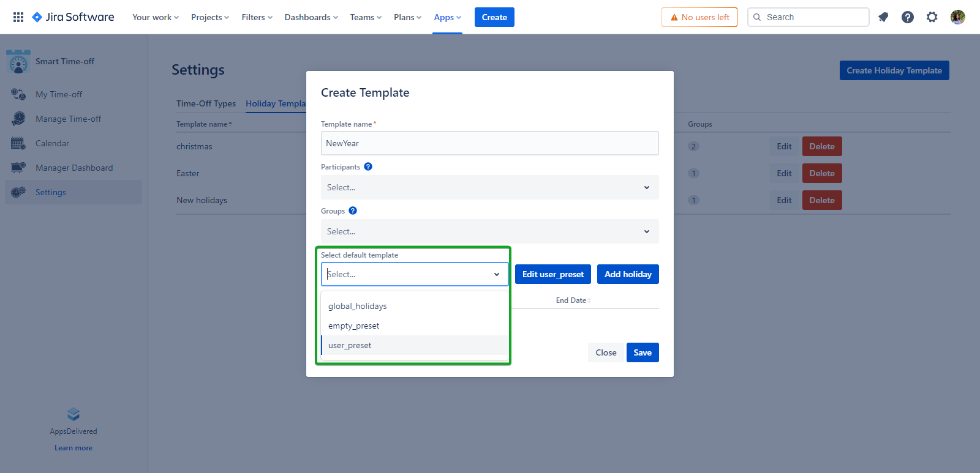Viewport: 980px width, 473px height.
Task: Open the Dashboards menu
Action: coord(311,17)
